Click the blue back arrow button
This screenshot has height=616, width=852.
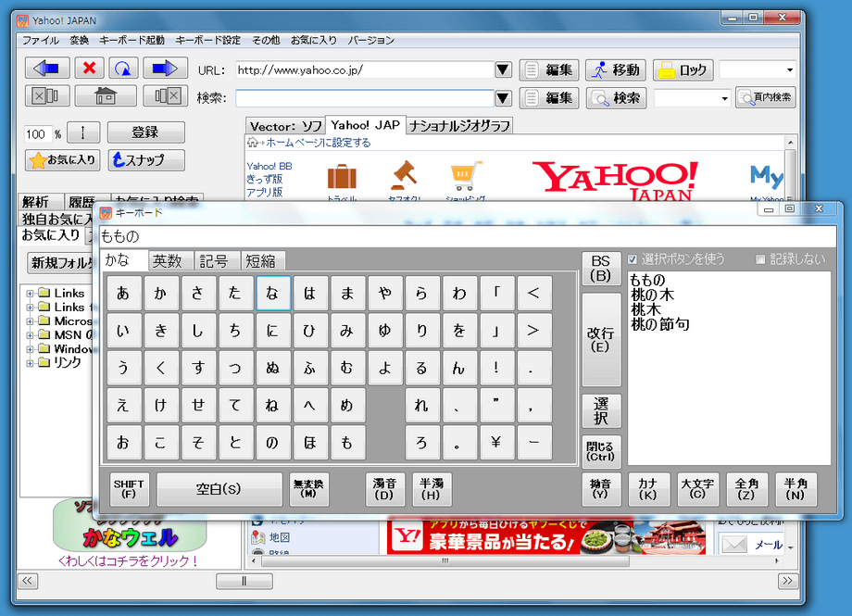coord(46,69)
